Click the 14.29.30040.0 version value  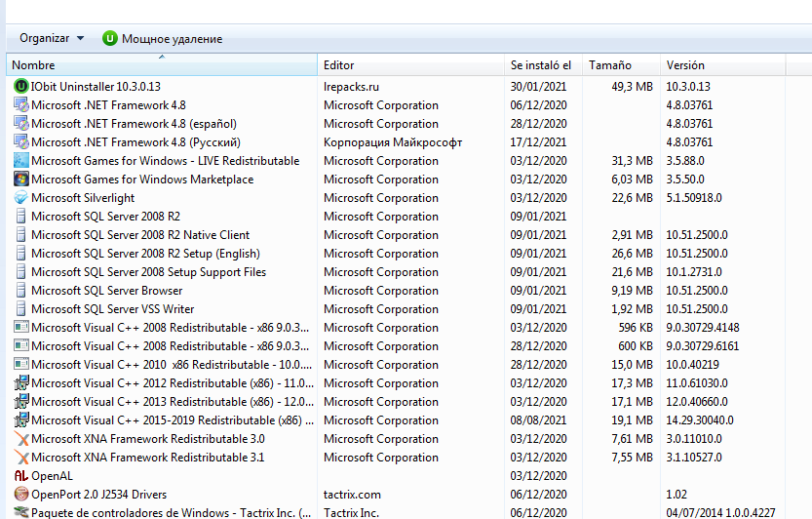pos(700,419)
